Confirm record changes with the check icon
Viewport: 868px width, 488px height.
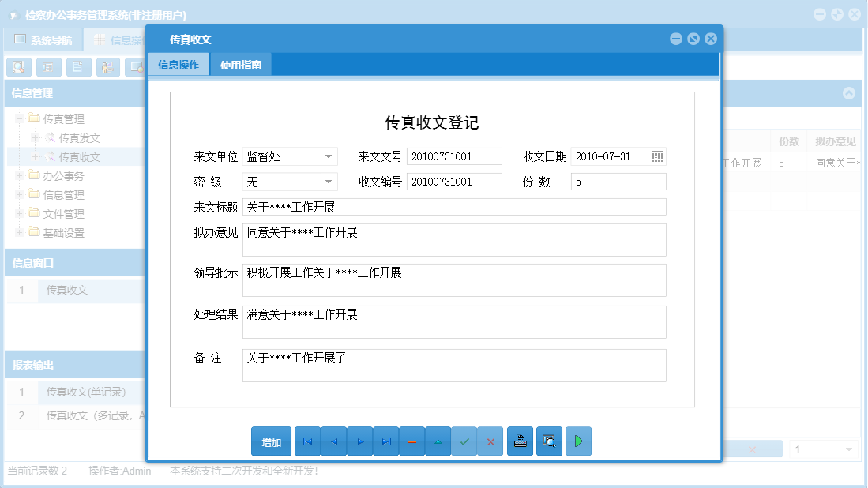[464, 441]
